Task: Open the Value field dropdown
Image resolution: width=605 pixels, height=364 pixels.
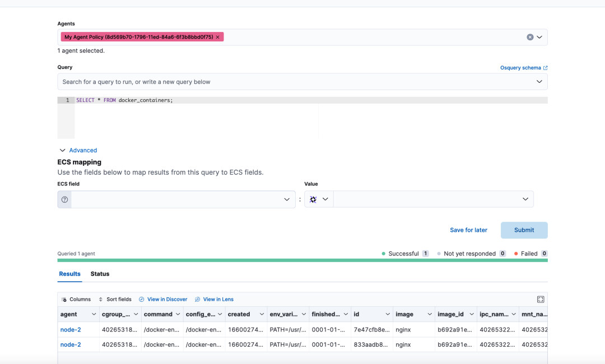Action: point(525,199)
